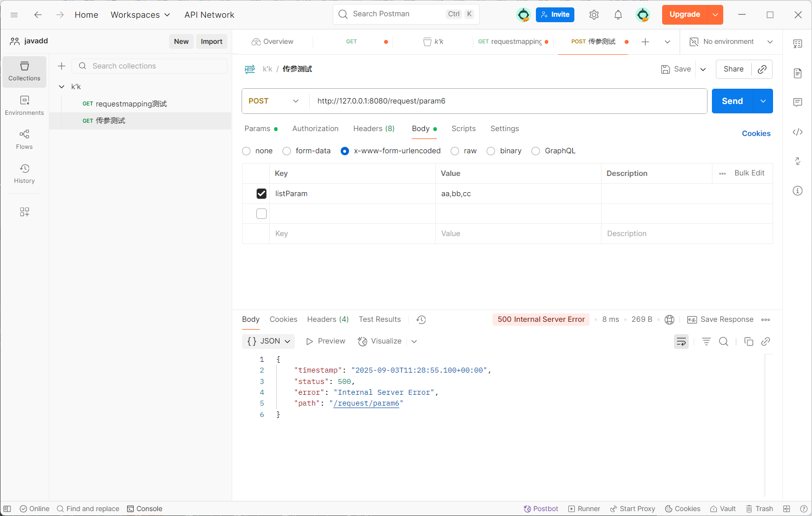Toggle the wrap lines icon in response
812x516 pixels.
tap(681, 342)
